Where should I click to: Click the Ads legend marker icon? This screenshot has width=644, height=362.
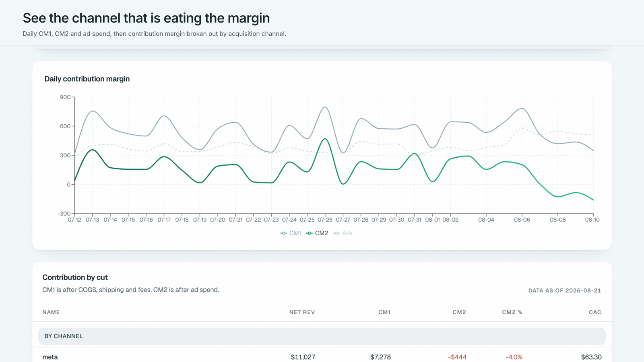(x=336, y=233)
